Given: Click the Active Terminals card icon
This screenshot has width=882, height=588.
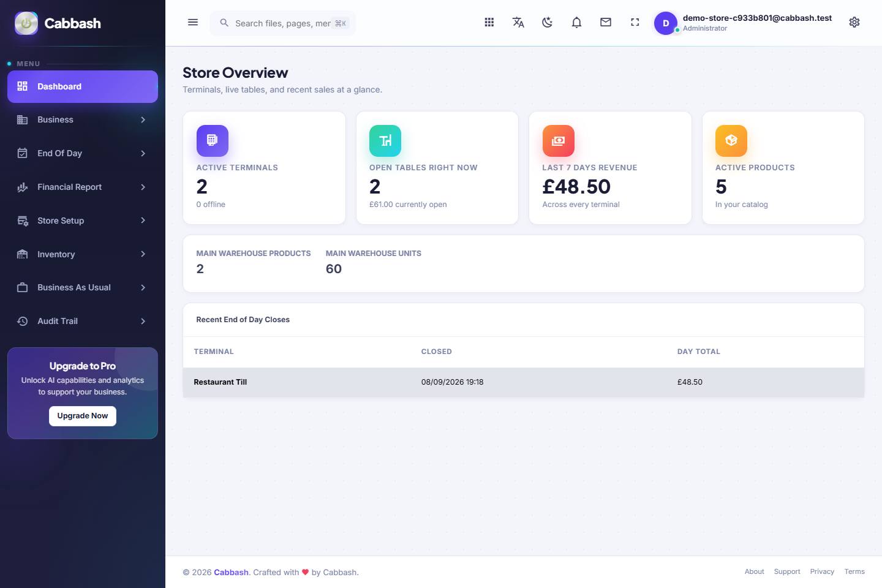Looking at the screenshot, I should pyautogui.click(x=213, y=141).
